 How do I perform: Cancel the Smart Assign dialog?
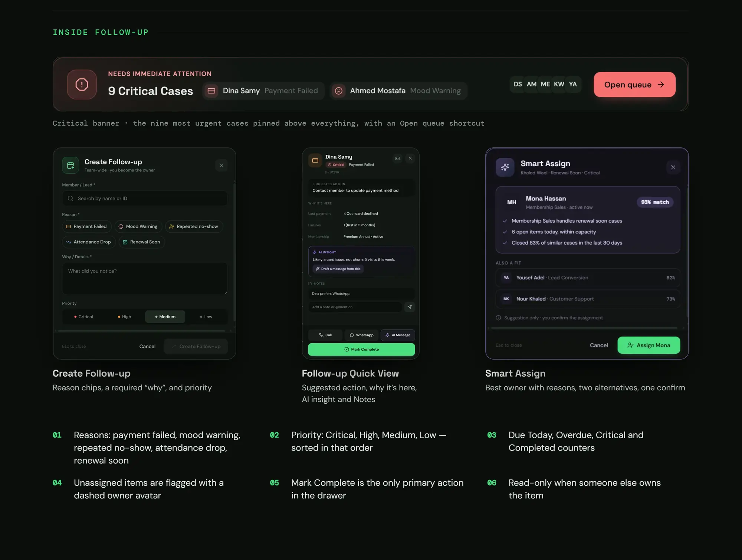click(599, 345)
